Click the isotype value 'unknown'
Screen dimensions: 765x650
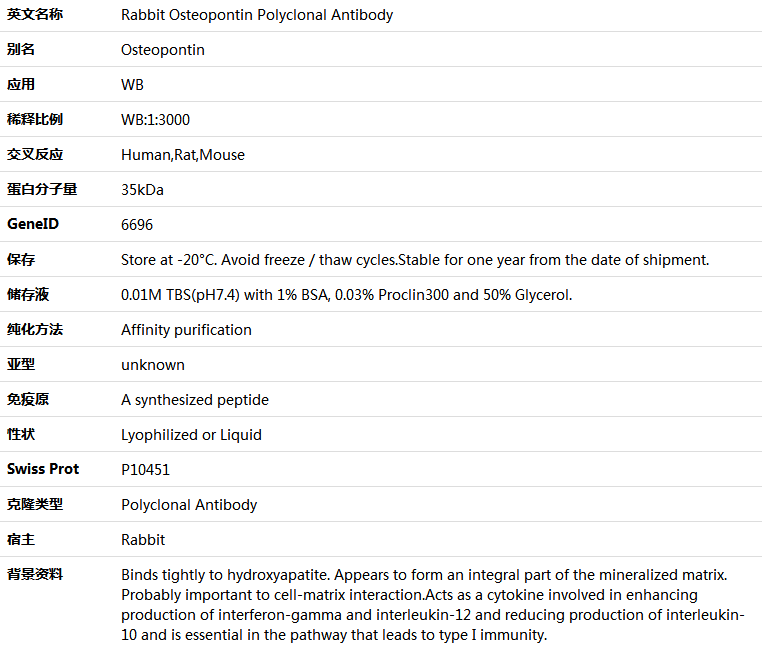pyautogui.click(x=153, y=365)
